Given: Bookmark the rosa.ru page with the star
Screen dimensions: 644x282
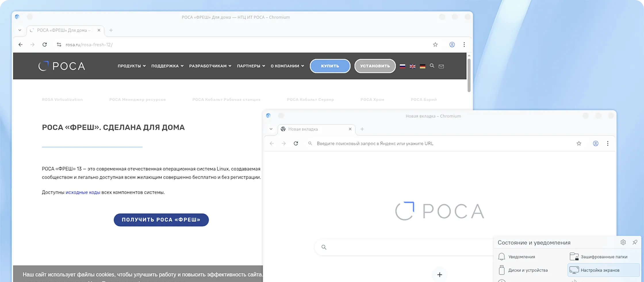Looking at the screenshot, I should tap(435, 45).
